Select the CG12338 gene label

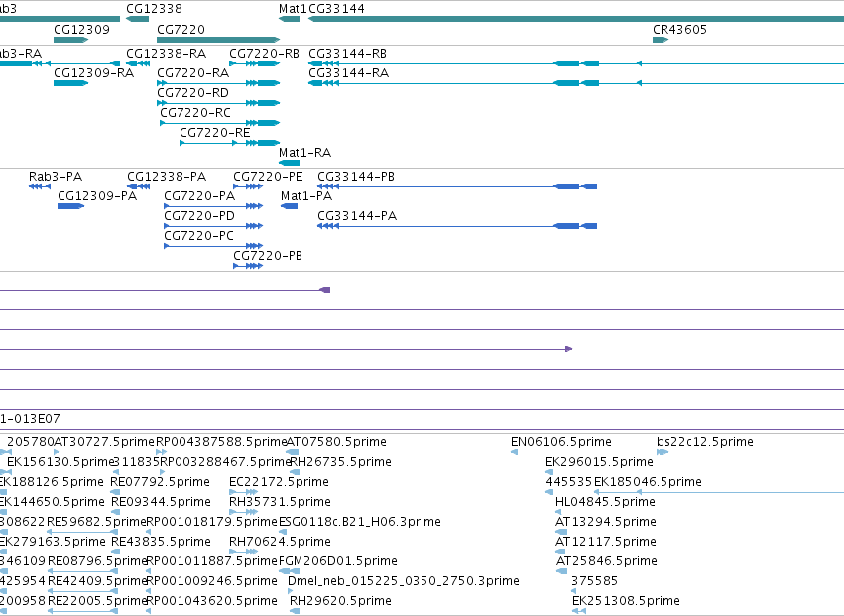point(154,9)
